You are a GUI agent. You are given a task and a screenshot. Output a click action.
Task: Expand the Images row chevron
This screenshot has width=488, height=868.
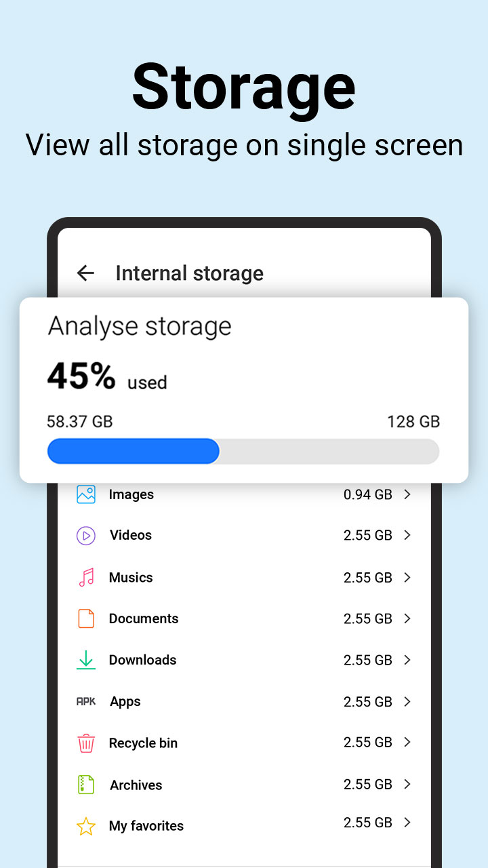[407, 495]
